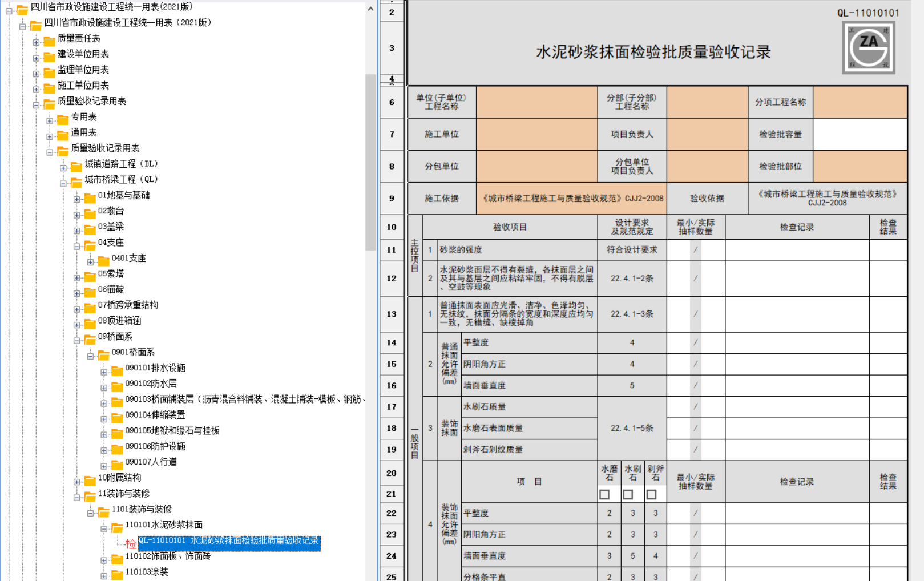Collapse the 09桥面系 tree node
The height and width of the screenshot is (581, 924).
point(76,340)
